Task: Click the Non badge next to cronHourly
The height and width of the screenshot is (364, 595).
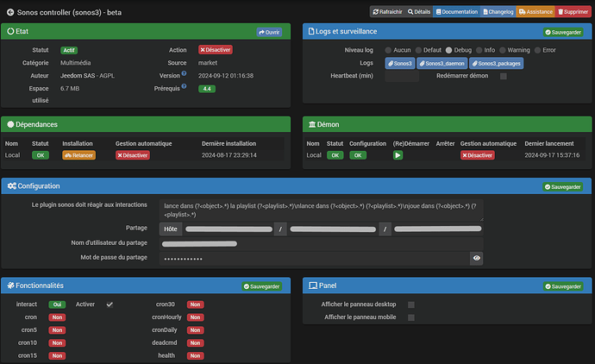Action: point(195,317)
